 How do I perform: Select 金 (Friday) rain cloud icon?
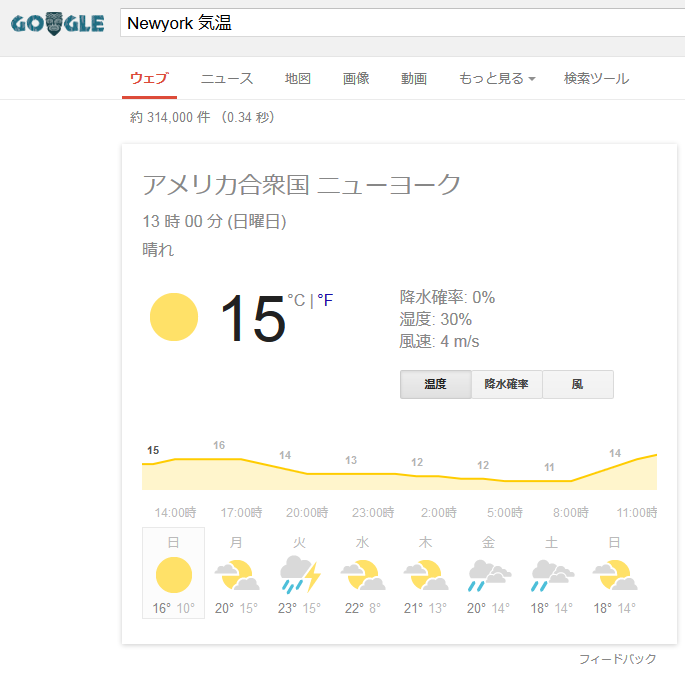click(489, 576)
